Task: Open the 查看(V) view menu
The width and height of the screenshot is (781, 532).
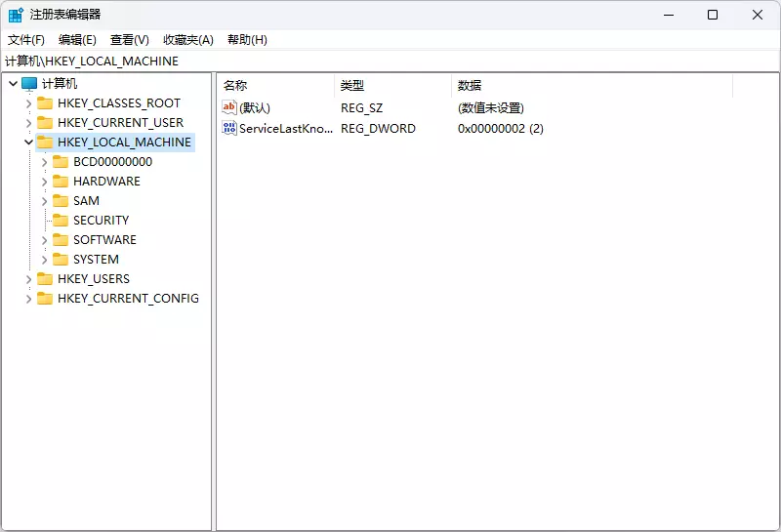Action: point(130,40)
